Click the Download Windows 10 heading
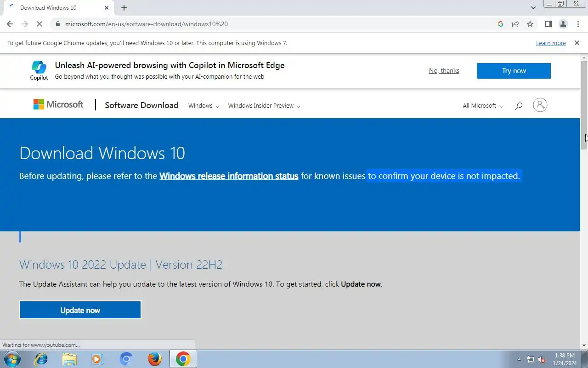 (x=102, y=153)
